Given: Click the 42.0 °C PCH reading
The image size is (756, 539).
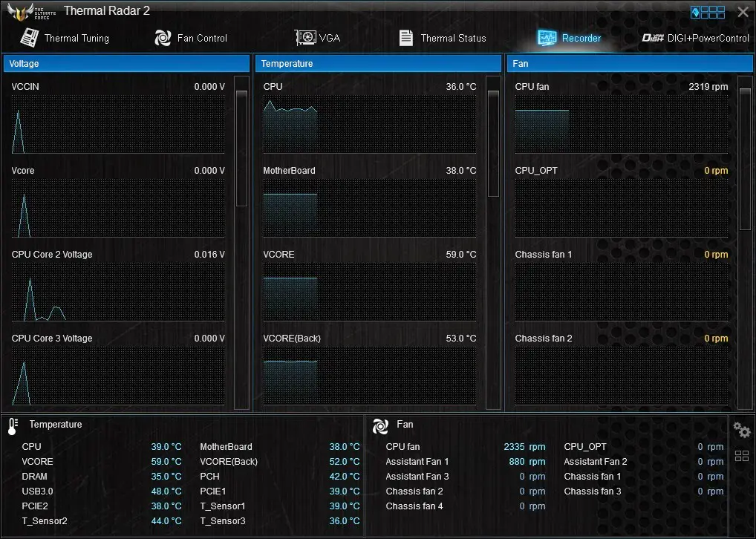Looking at the screenshot, I should [345, 477].
